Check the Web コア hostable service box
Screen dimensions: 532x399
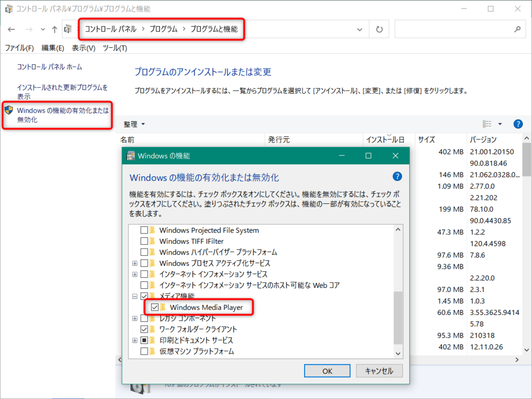144,285
